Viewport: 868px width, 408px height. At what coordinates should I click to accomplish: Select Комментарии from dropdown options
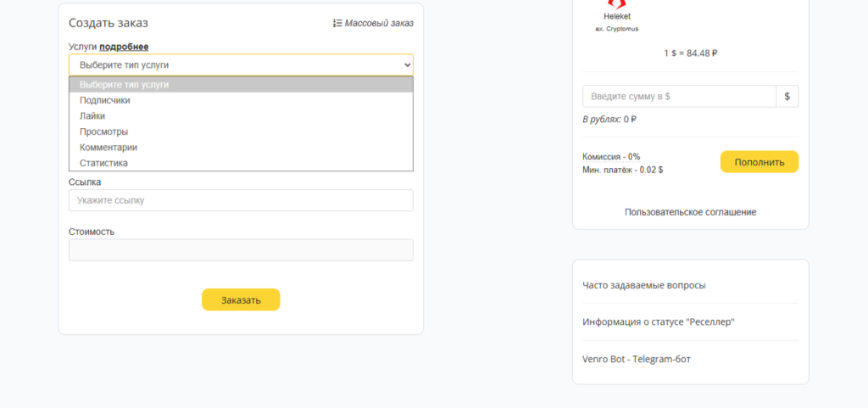pos(108,148)
